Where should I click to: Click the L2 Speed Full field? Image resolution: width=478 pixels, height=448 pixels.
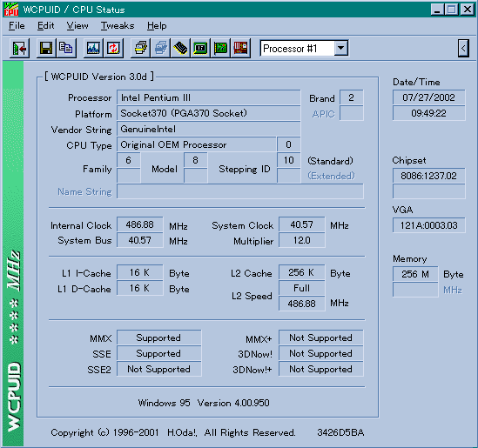click(x=302, y=288)
